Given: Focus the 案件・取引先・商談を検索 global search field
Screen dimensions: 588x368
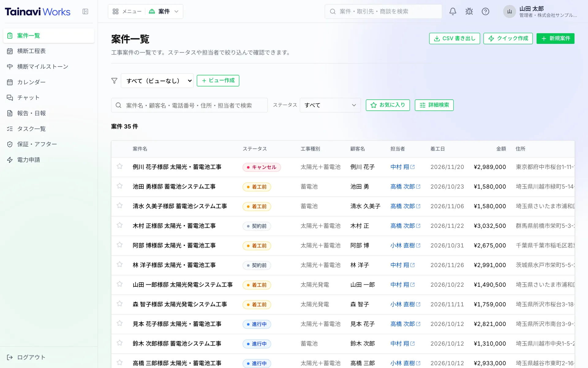Looking at the screenshot, I should pos(383,12).
